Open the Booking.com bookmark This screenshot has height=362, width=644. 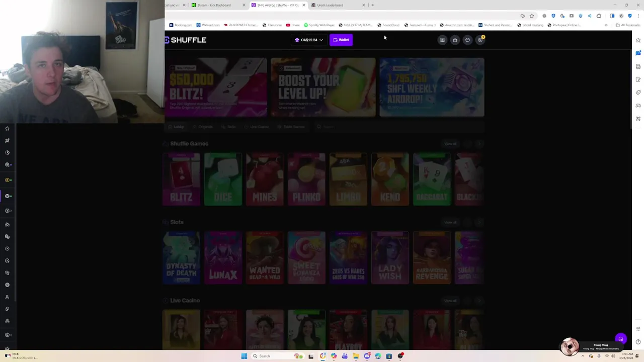click(181, 25)
